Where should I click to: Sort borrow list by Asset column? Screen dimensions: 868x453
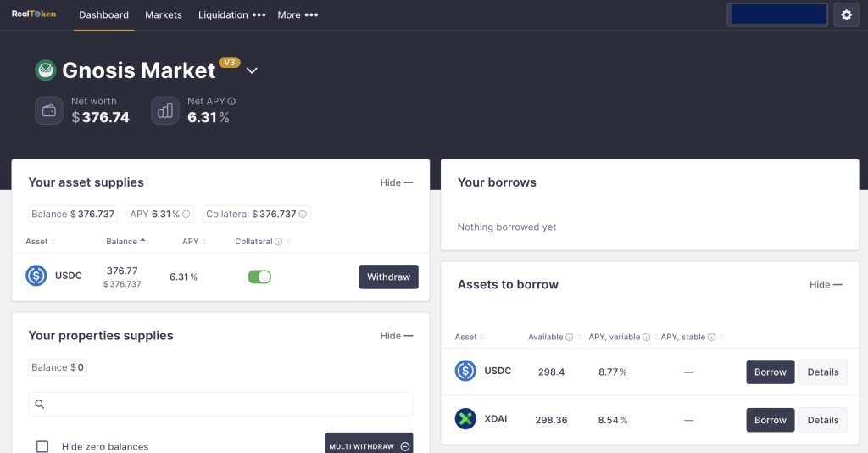pyautogui.click(x=470, y=338)
